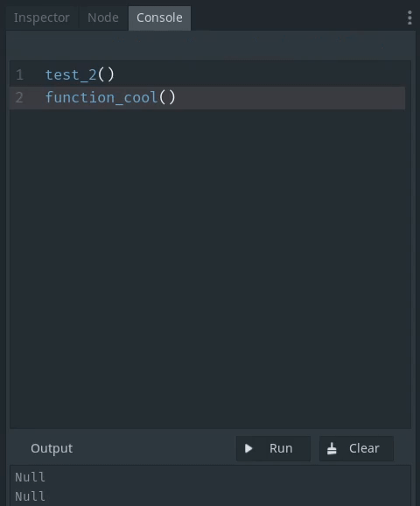Switch to the Inspector tab

(42, 18)
